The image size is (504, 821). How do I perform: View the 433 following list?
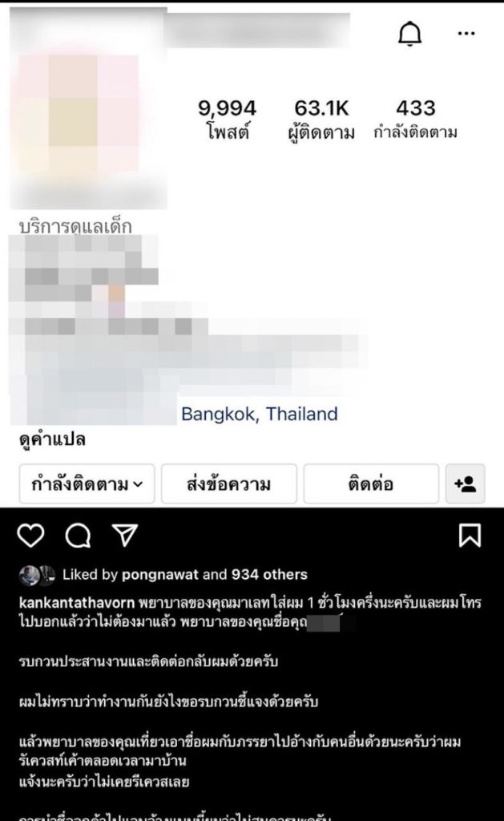pyautogui.click(x=416, y=119)
